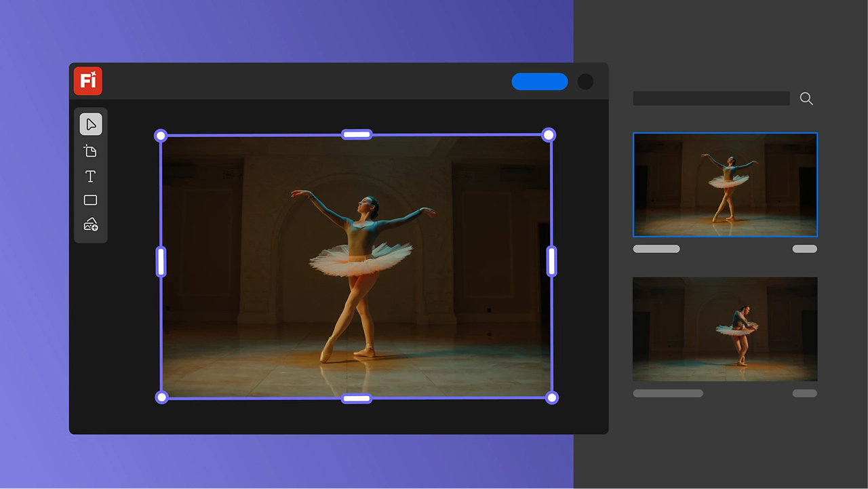
Task: Open the page template tool
Action: 90,151
